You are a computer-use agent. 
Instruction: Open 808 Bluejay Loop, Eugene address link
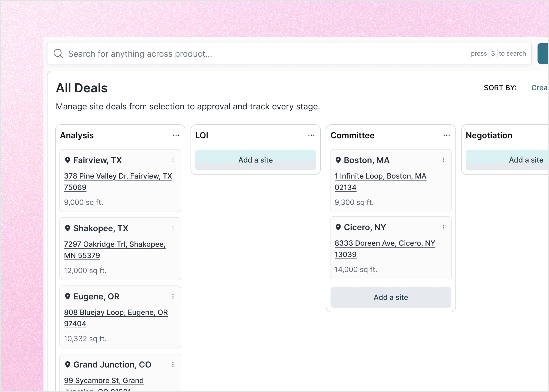point(116,313)
